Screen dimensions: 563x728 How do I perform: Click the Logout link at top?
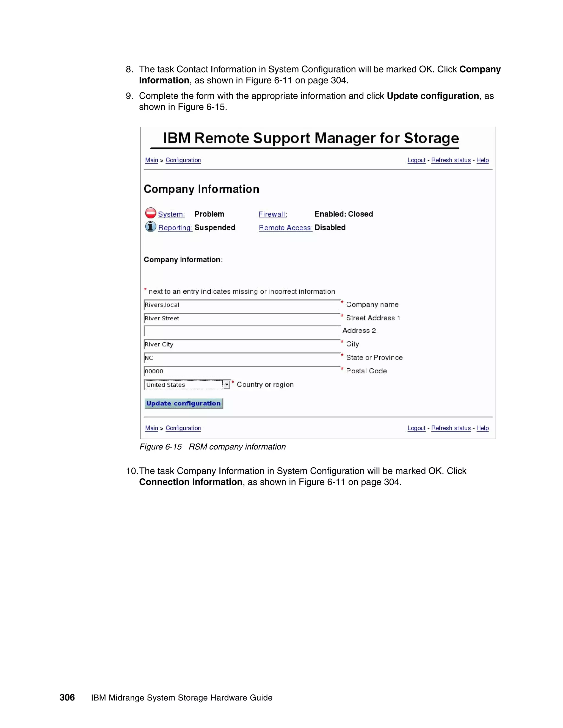click(416, 160)
